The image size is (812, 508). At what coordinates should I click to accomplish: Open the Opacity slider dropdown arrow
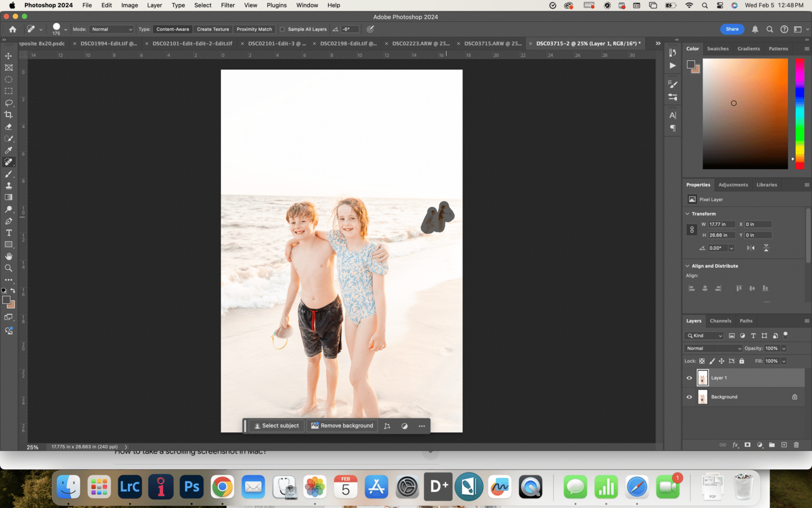tap(784, 348)
